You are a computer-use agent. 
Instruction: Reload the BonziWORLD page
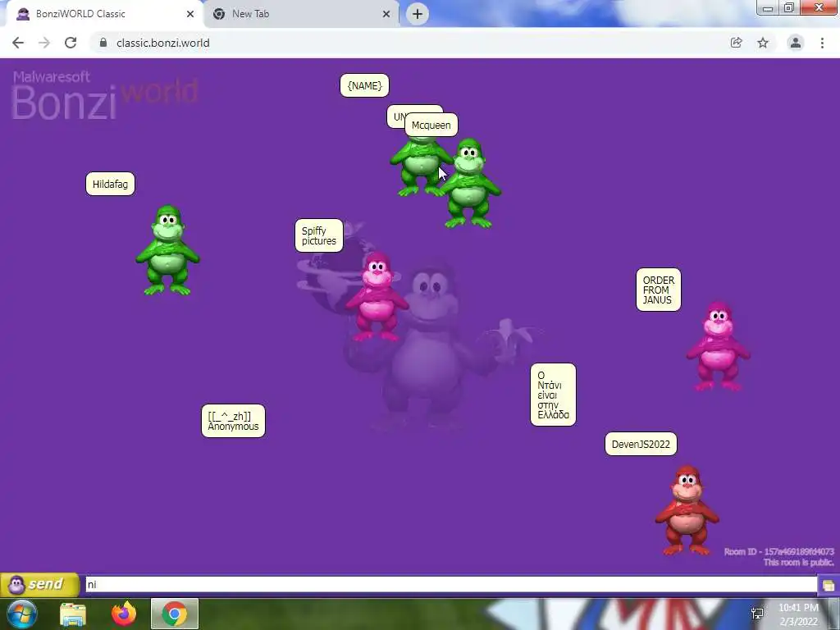point(71,43)
